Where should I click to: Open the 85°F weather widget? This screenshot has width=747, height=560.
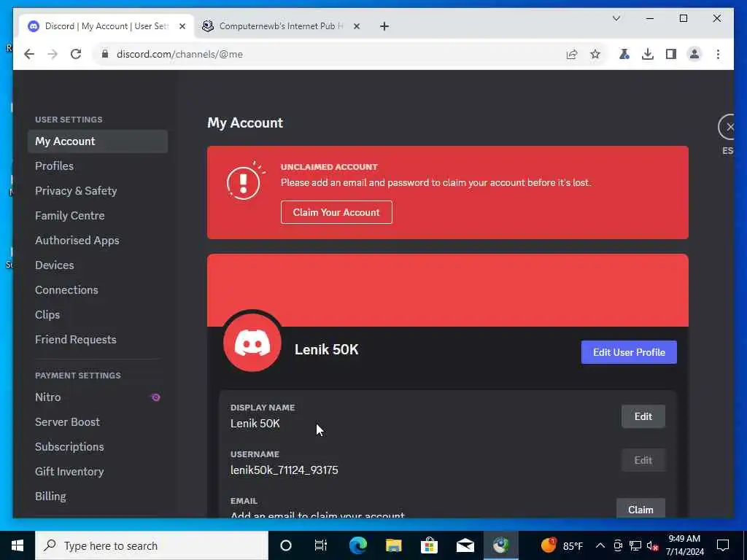pos(562,545)
